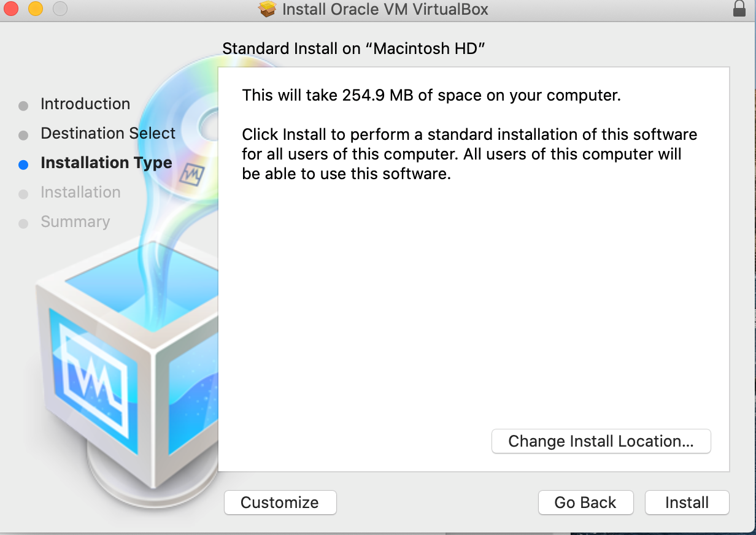Open the Customize install options
756x535 pixels.
click(x=280, y=502)
